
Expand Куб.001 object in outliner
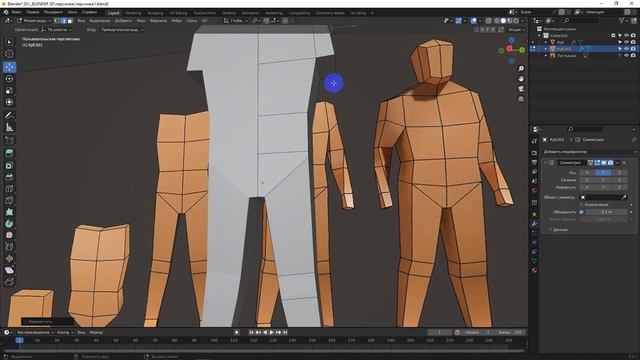point(546,49)
